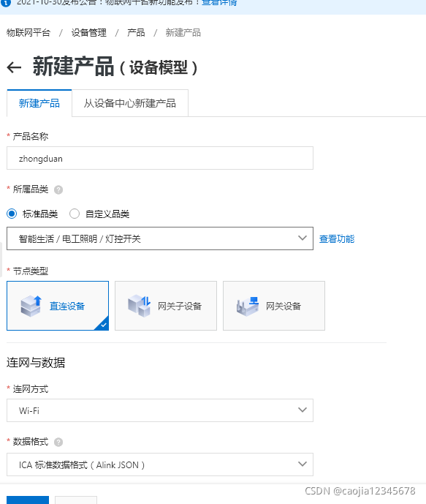The height and width of the screenshot is (504, 426).
Task: Click the 网关子设备 device icon
Action: (140, 306)
